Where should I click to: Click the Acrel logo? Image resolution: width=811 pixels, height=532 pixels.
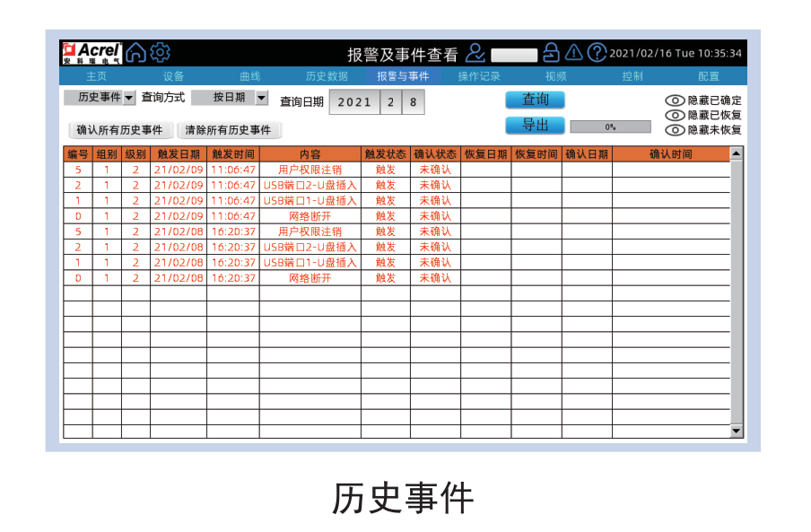coord(92,53)
